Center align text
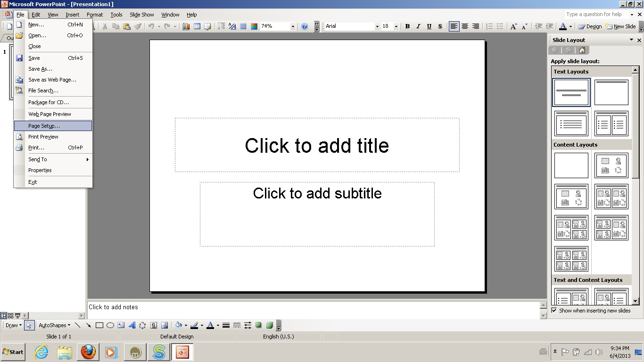 pyautogui.click(x=464, y=26)
